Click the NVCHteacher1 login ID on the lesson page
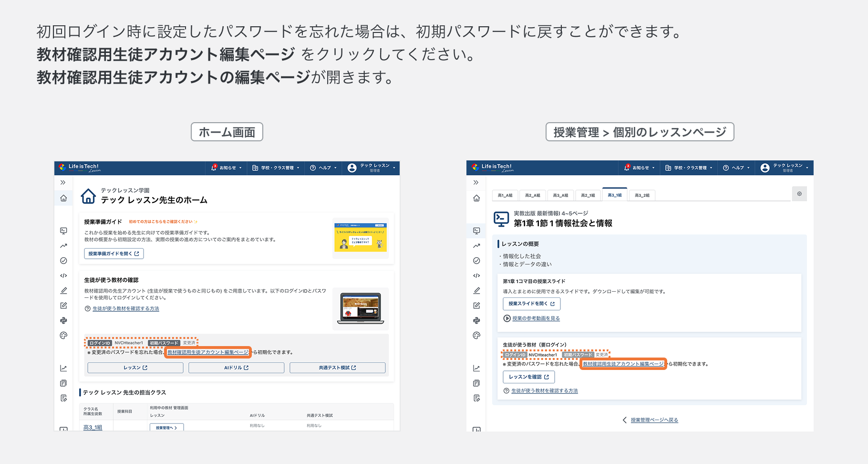 [x=543, y=355]
